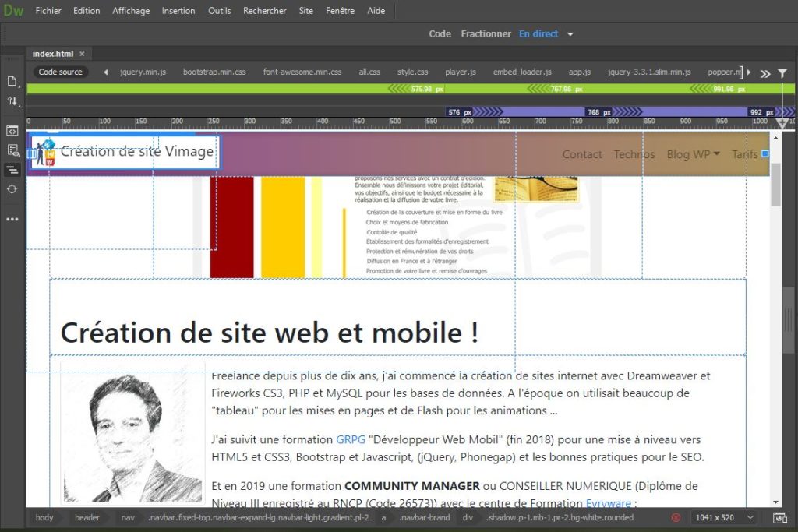The height and width of the screenshot is (532, 798).
Task: Open the Insertion menu
Action: tap(178, 11)
